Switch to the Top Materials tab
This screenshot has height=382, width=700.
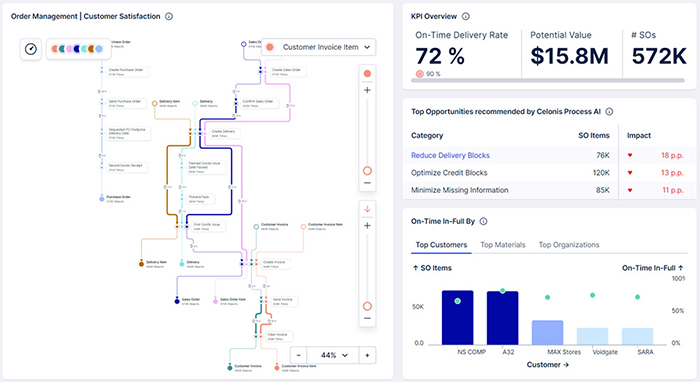tap(503, 245)
